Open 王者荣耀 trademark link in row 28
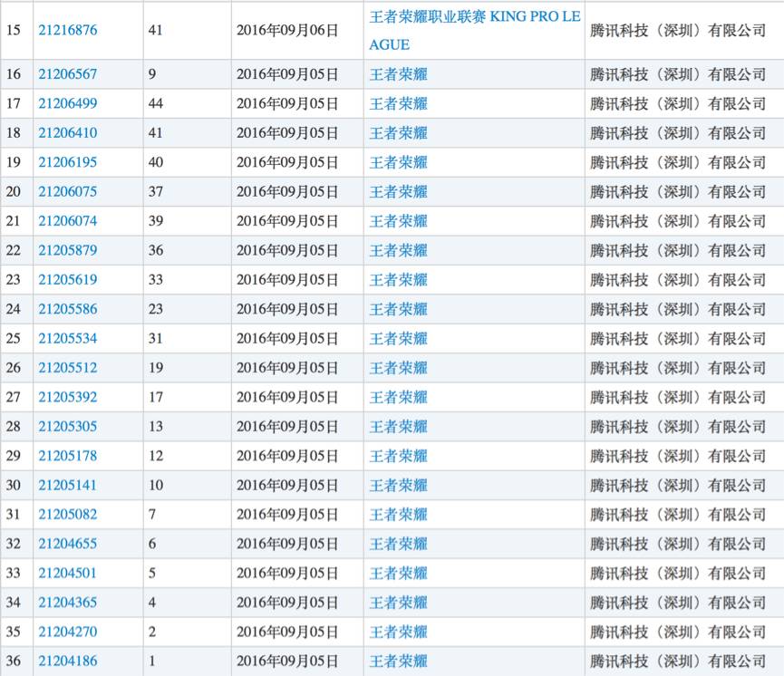Viewport: 784px width, 676px height. point(399,427)
